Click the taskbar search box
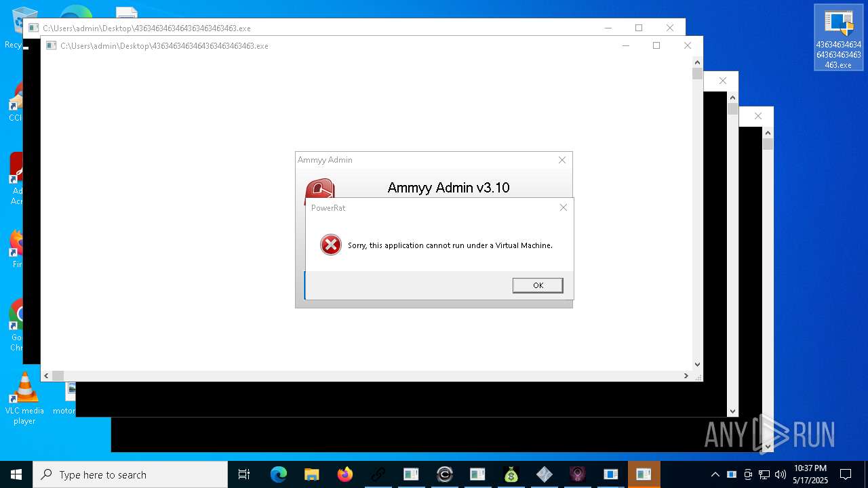The height and width of the screenshot is (488, 868). pyautogui.click(x=130, y=474)
